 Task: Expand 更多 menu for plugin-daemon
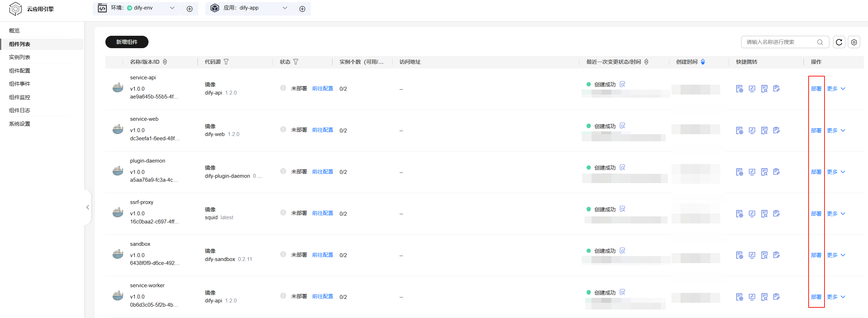836,172
